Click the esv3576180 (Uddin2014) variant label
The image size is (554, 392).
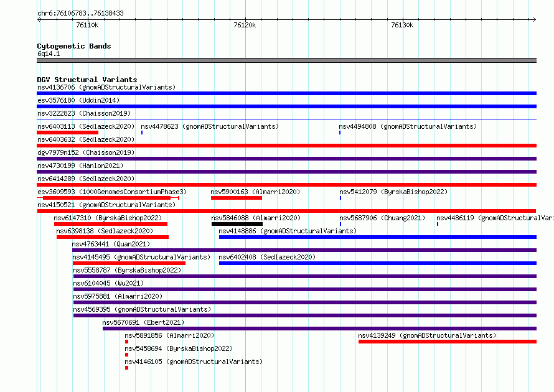point(78,100)
